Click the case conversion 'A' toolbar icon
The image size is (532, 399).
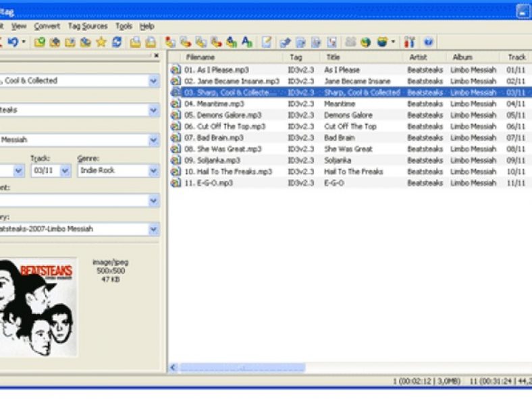[x=246, y=42]
